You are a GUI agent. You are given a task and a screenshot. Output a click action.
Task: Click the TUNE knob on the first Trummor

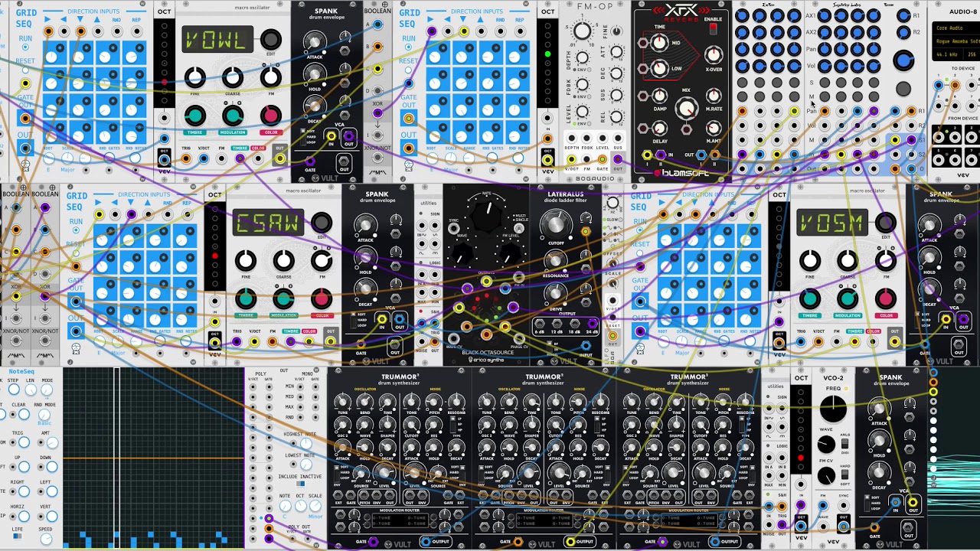341,401
